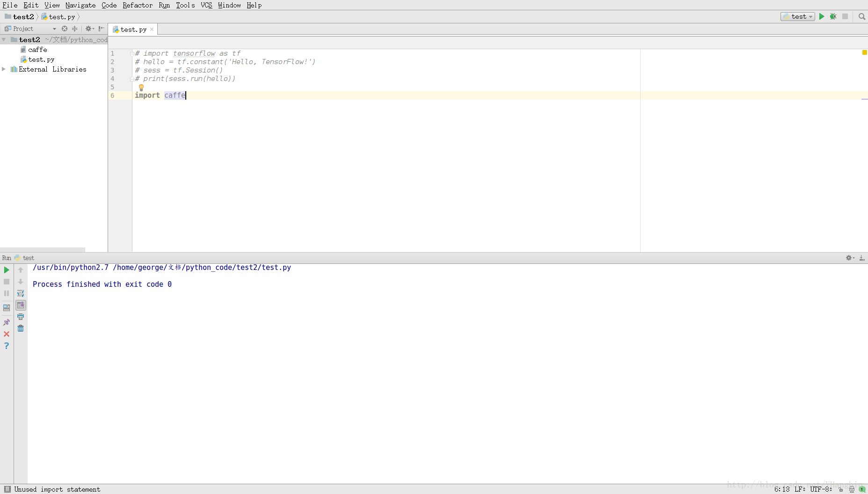The height and width of the screenshot is (494, 868).
Task: Open Project panel settings gear menu
Action: tap(89, 29)
